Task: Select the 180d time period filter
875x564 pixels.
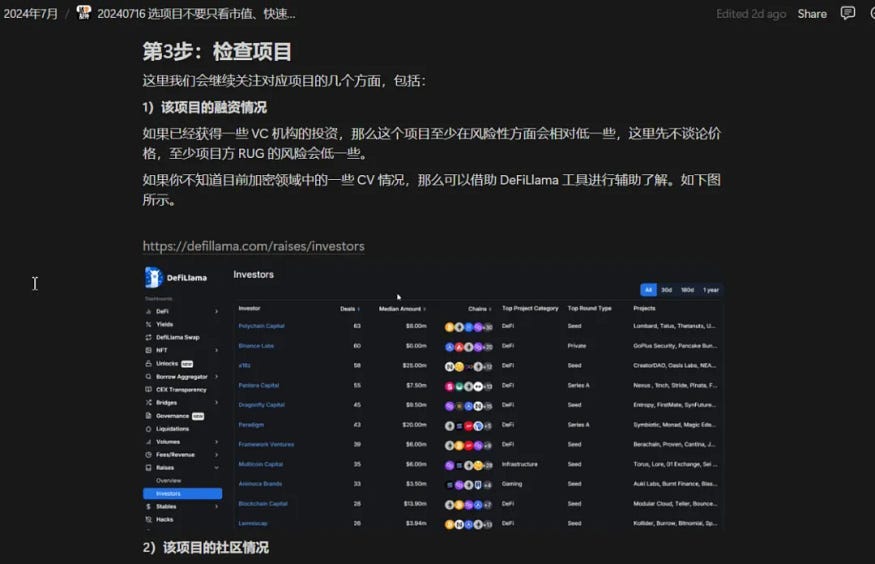Action: point(688,290)
